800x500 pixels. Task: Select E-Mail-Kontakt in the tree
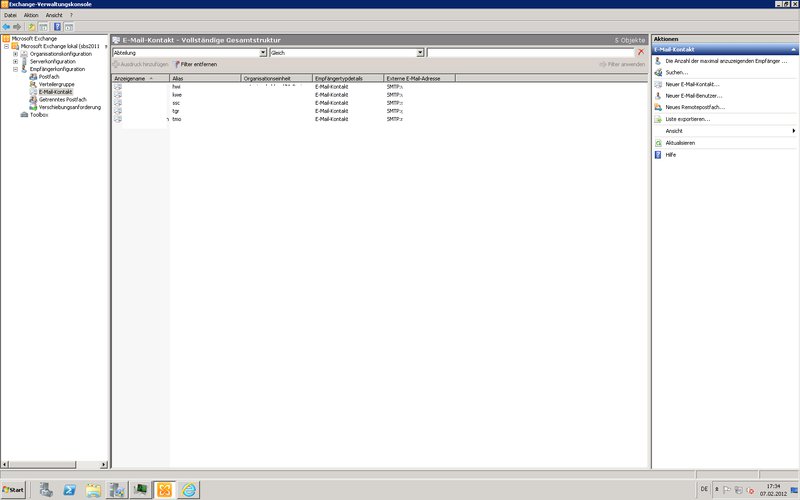click(x=56, y=92)
